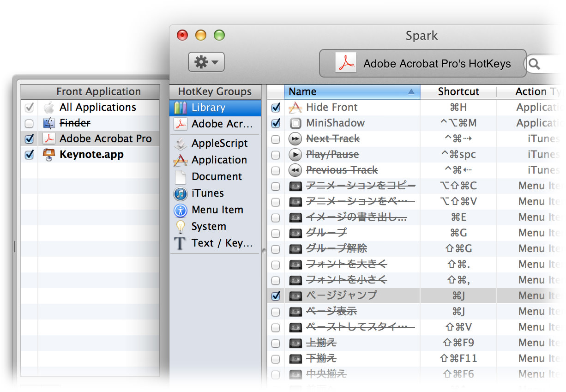566x392 pixels.
Task: Select the Text / Key… plugin
Action: (215, 243)
